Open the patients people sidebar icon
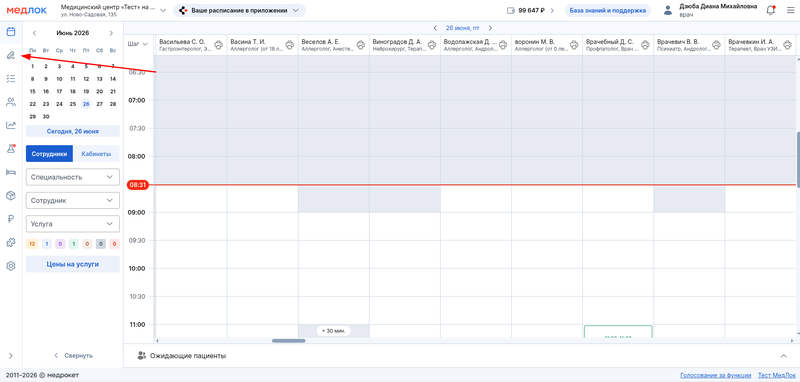The width and height of the screenshot is (800, 382). [11, 102]
